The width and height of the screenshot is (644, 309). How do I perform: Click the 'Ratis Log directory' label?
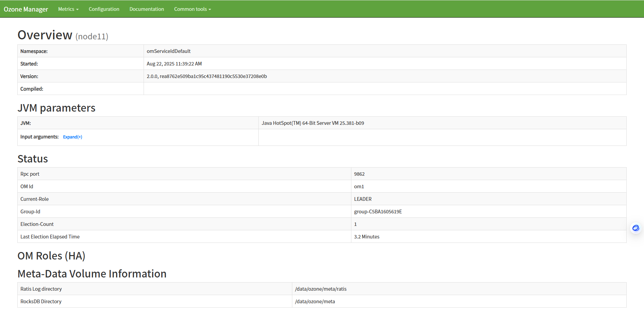point(41,289)
